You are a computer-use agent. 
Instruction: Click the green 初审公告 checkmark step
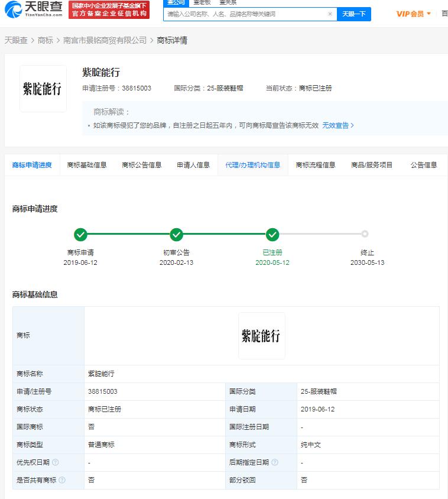(x=176, y=235)
